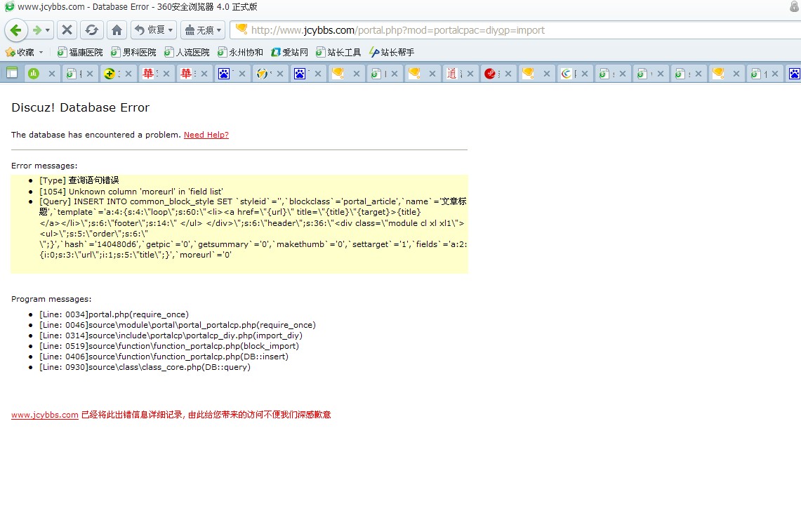Click the Forward arrow button
The height and width of the screenshot is (532, 801).
point(37,30)
